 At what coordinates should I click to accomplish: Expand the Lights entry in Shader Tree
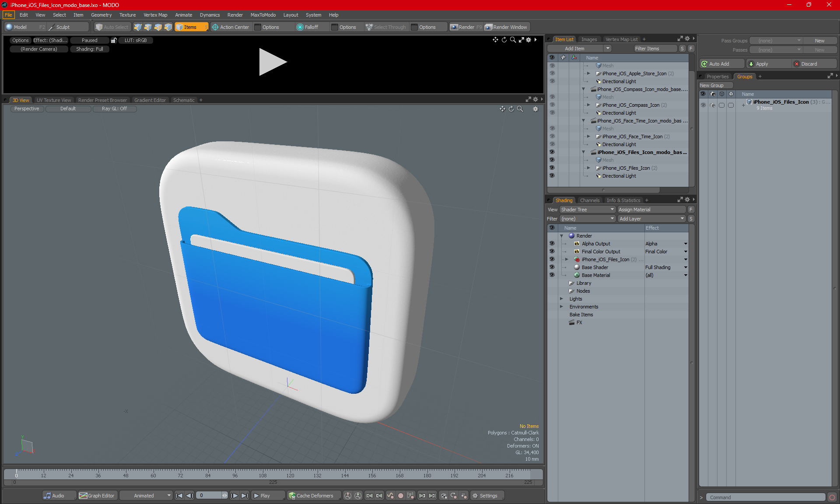coord(561,299)
